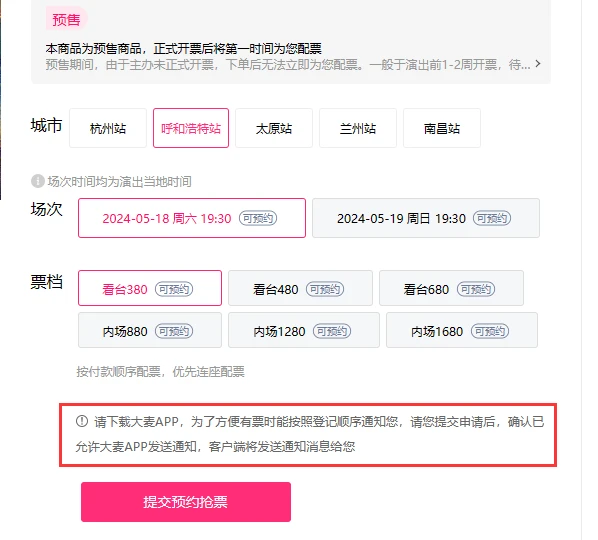Click the 可预约 badge on the 05-19 session

point(492,219)
